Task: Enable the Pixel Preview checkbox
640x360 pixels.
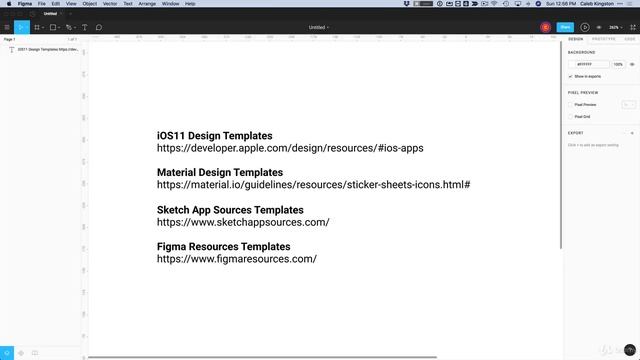Action: (570, 105)
